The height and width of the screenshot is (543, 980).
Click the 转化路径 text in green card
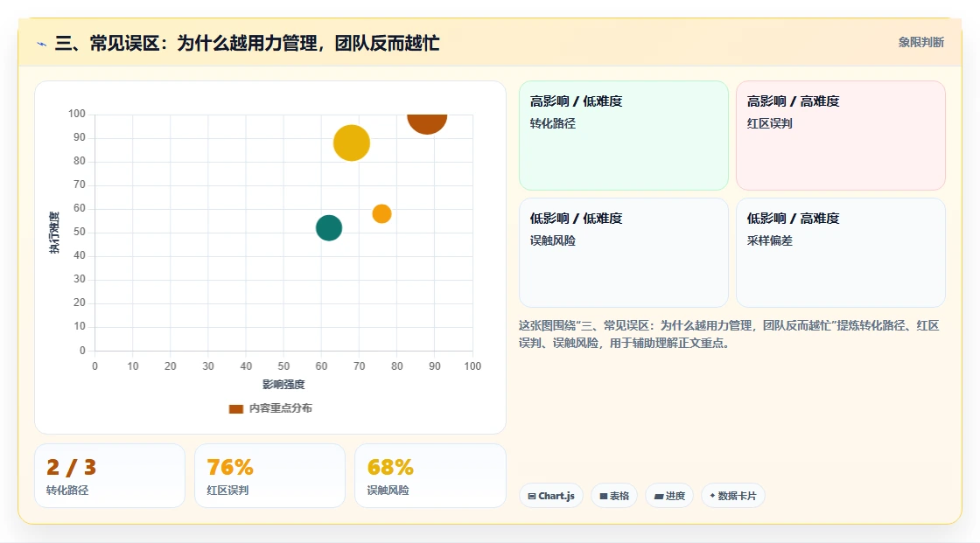click(x=552, y=123)
